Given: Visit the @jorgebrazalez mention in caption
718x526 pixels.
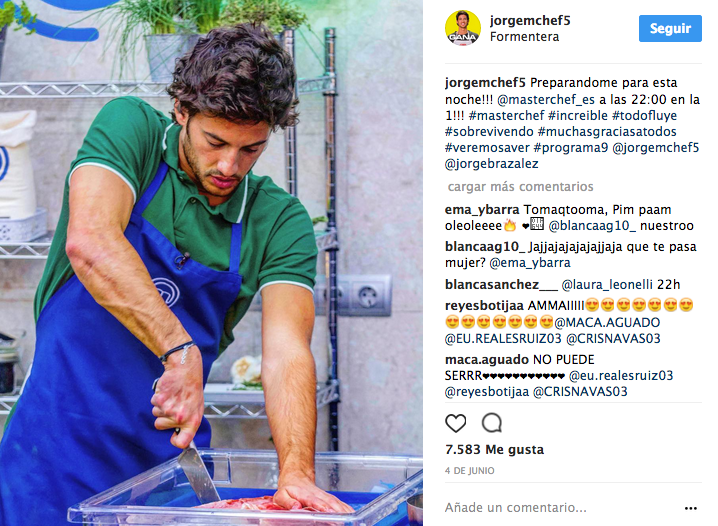Looking at the screenshot, I should (491, 163).
